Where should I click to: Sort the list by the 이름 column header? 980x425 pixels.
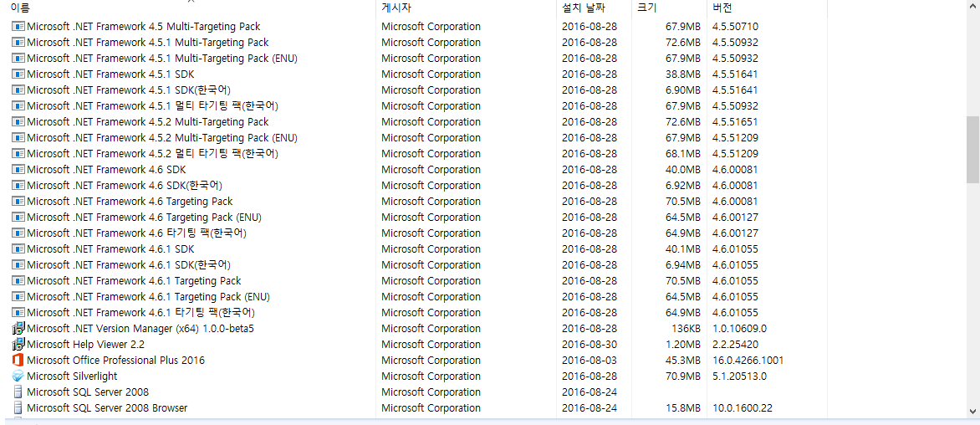pyautogui.click(x=20, y=8)
